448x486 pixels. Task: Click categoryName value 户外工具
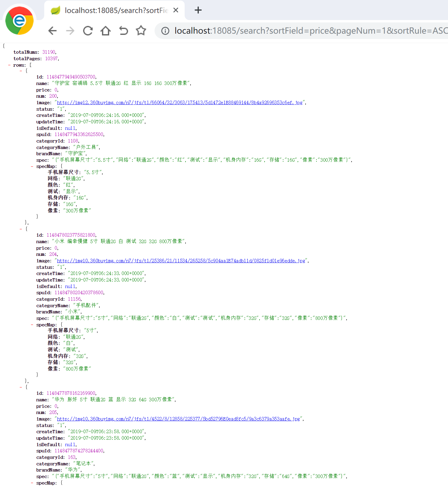[x=86, y=147]
